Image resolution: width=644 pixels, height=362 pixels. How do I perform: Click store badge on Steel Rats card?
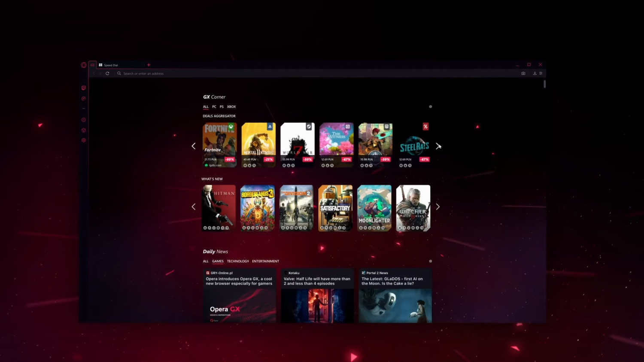(x=425, y=127)
